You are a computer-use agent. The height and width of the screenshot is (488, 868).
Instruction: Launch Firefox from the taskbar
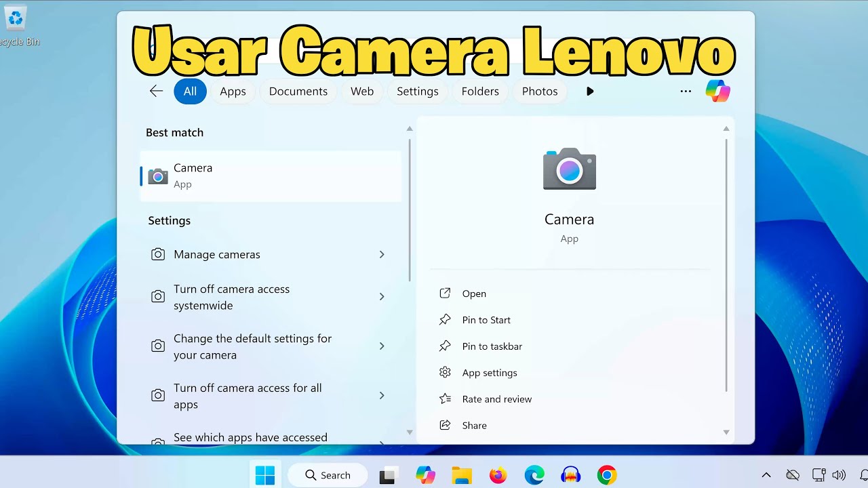pos(498,475)
